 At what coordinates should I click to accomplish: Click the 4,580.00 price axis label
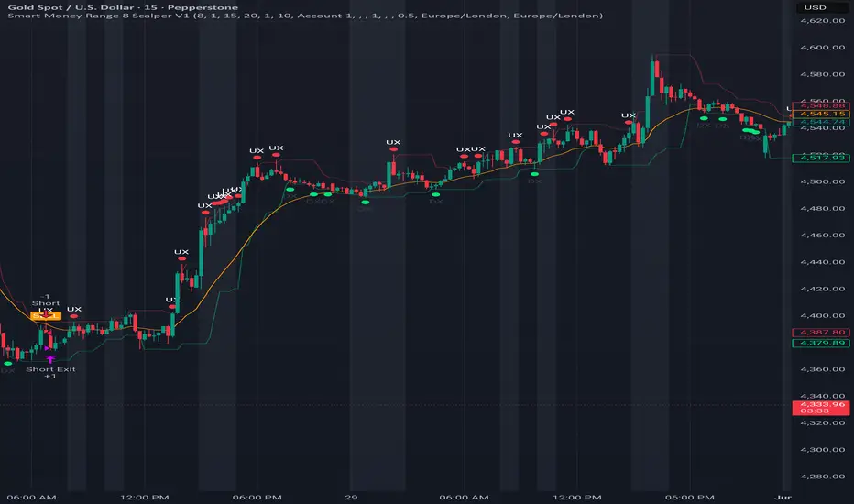tap(823, 74)
